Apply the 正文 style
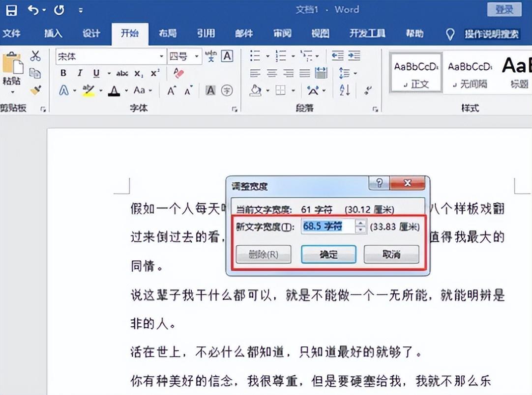The image size is (532, 395). tap(416, 72)
